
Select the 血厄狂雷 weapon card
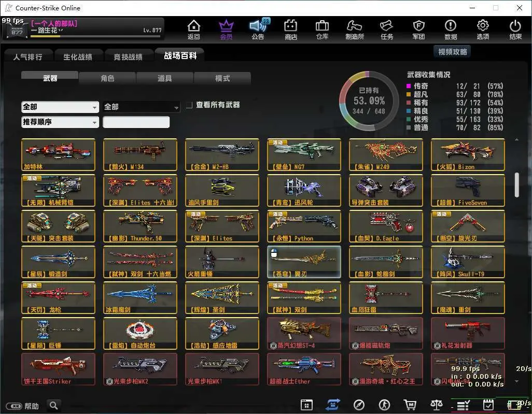386,298
